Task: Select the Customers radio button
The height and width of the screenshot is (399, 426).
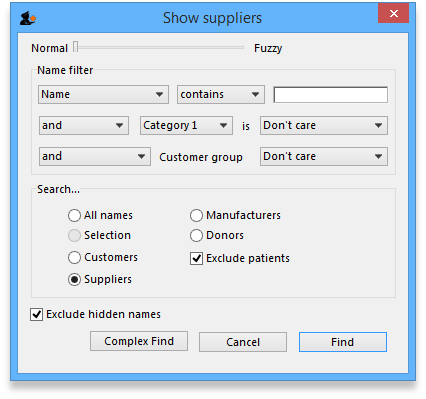Action: coord(74,257)
